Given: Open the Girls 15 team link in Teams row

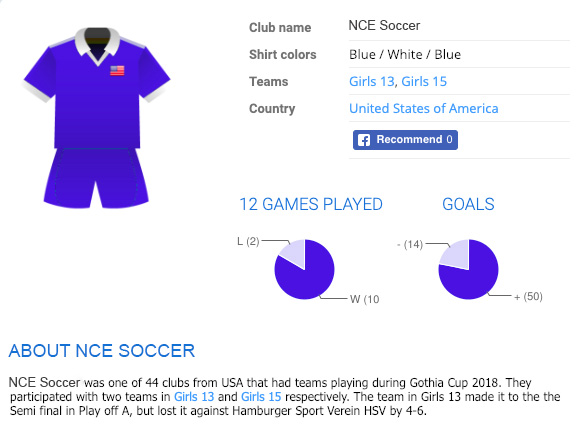Looking at the screenshot, I should [424, 81].
